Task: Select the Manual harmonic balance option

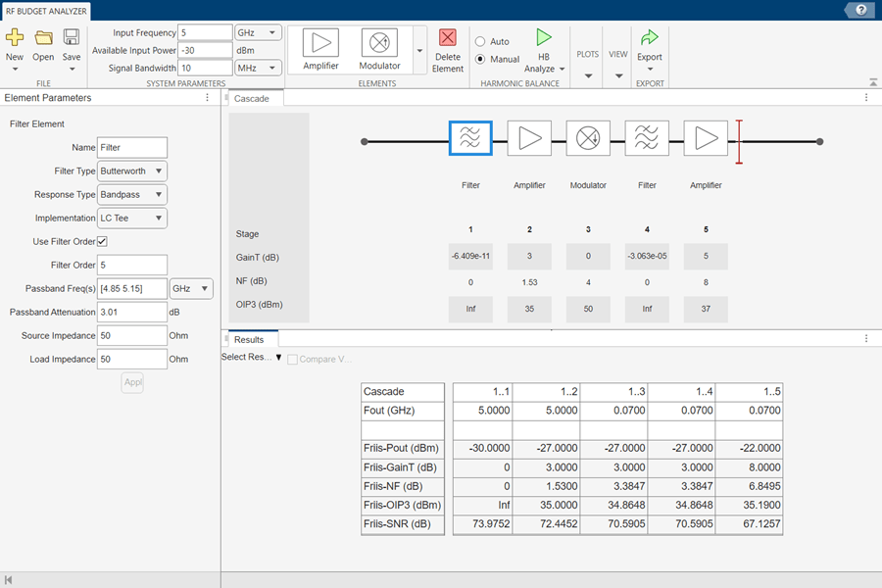Action: [480, 59]
